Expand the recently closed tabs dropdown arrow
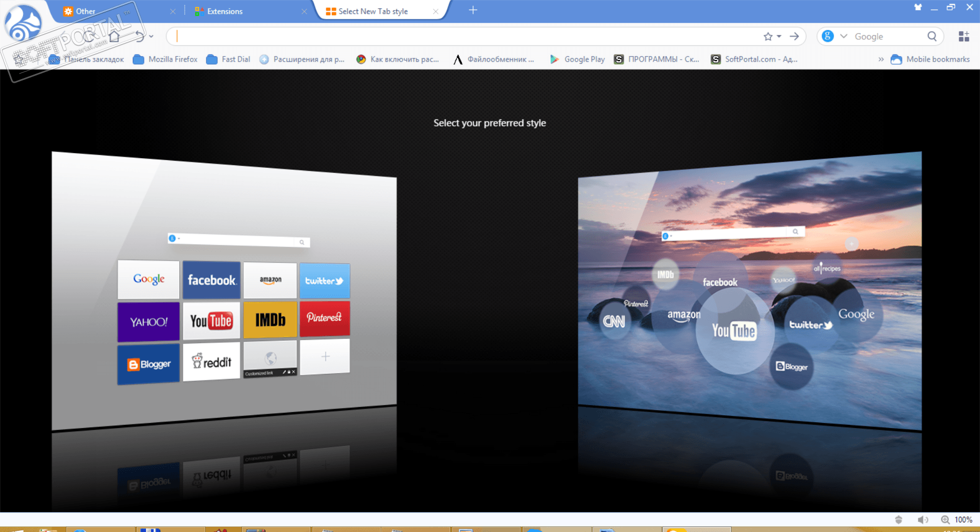 (151, 36)
